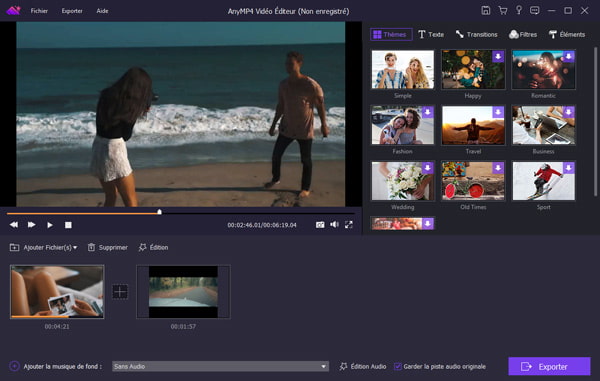Open the shopping cart purchase icon
The image size is (600, 381).
click(x=503, y=11)
